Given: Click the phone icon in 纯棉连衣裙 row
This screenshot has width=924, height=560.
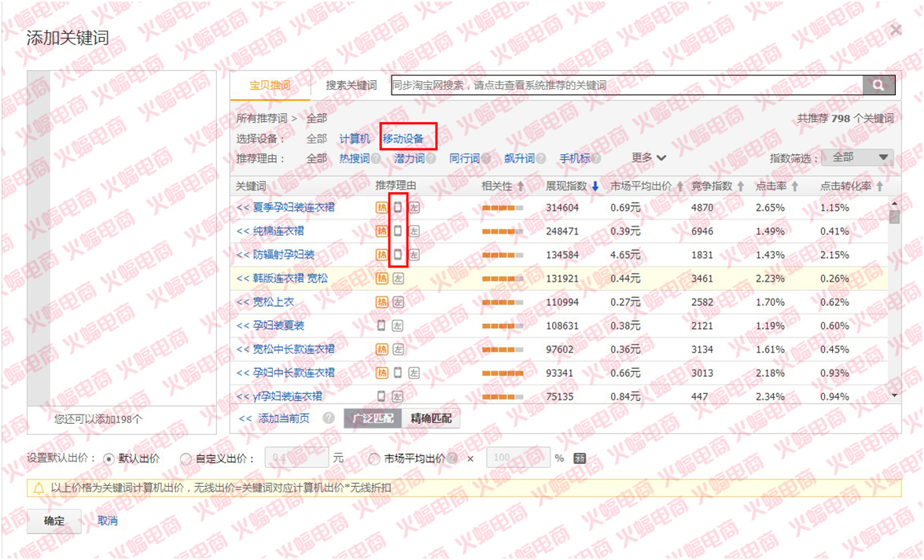Looking at the screenshot, I should coord(398,231).
